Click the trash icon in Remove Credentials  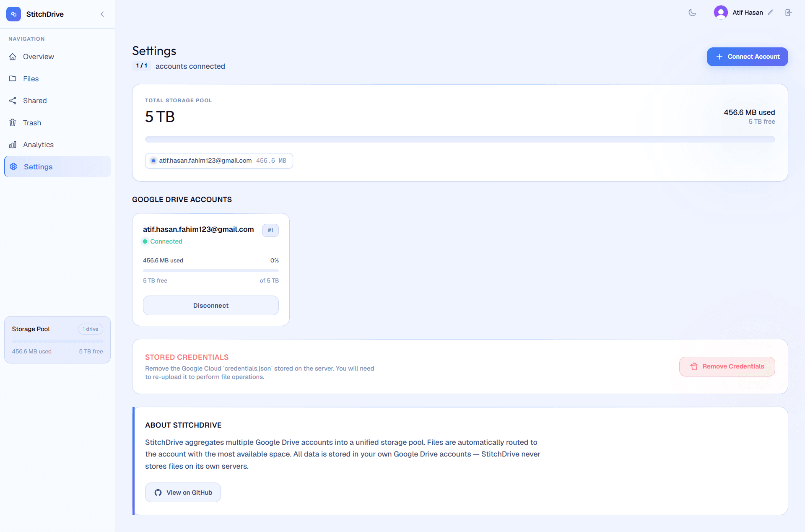click(x=694, y=366)
